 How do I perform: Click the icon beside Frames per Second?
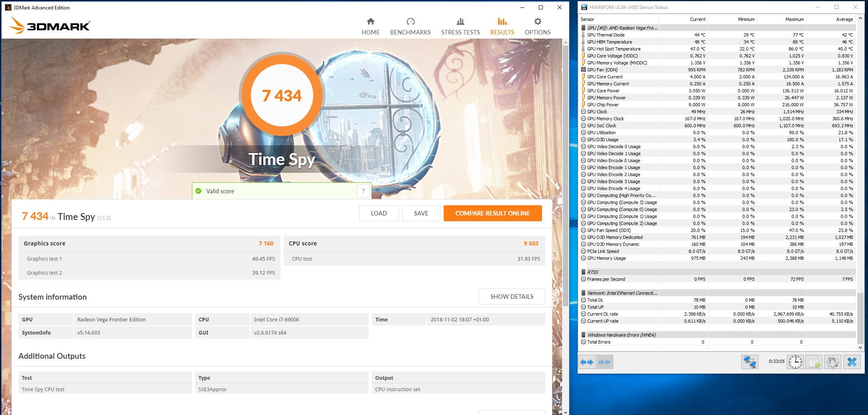point(583,279)
